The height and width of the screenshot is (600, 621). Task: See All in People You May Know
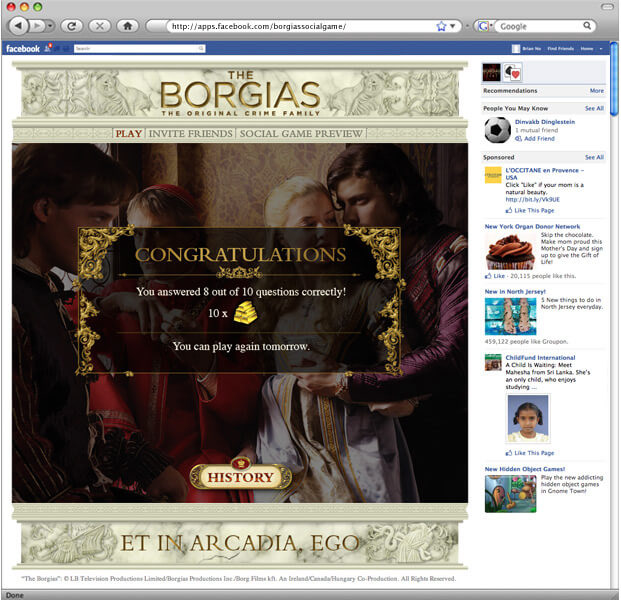pos(594,108)
